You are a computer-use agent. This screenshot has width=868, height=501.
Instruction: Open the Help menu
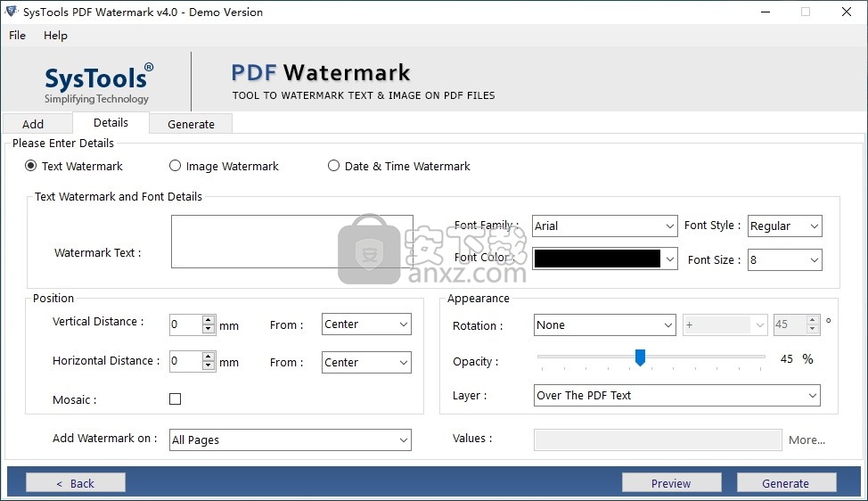pos(55,35)
